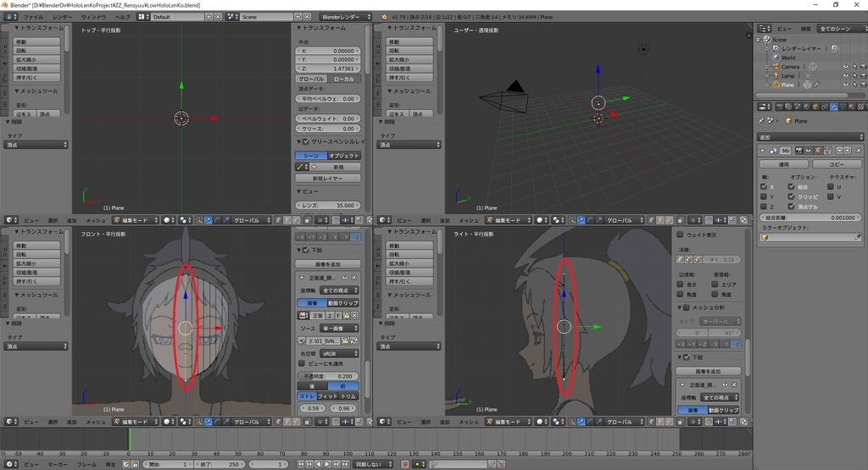Click コピー to copy the Mirror modifier
The image size is (868, 470).
[x=837, y=164]
